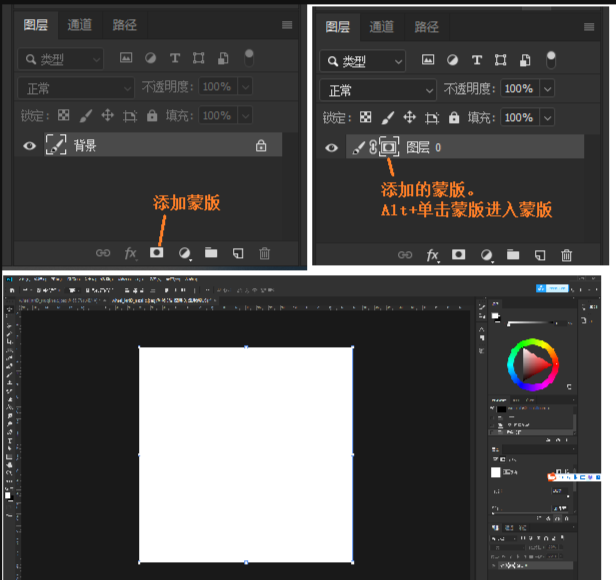
Task: Open panel menu of 图层 0 panel
Action: point(588,27)
